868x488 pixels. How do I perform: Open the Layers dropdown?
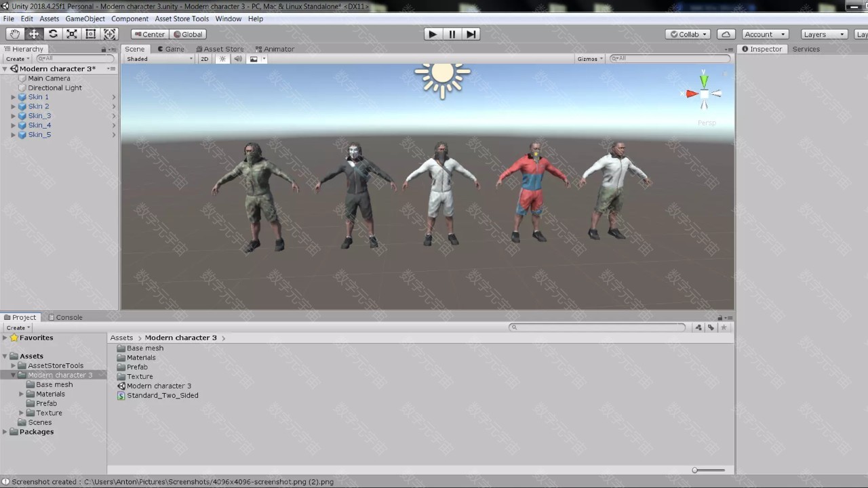(x=823, y=34)
